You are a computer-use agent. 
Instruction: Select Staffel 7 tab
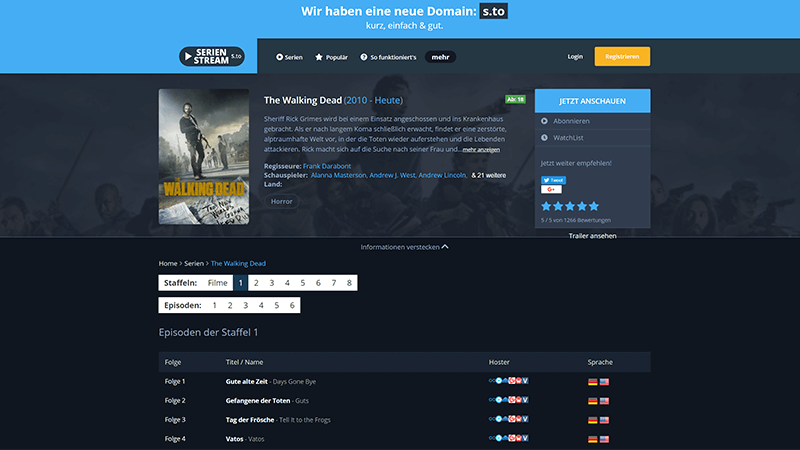pos(334,283)
